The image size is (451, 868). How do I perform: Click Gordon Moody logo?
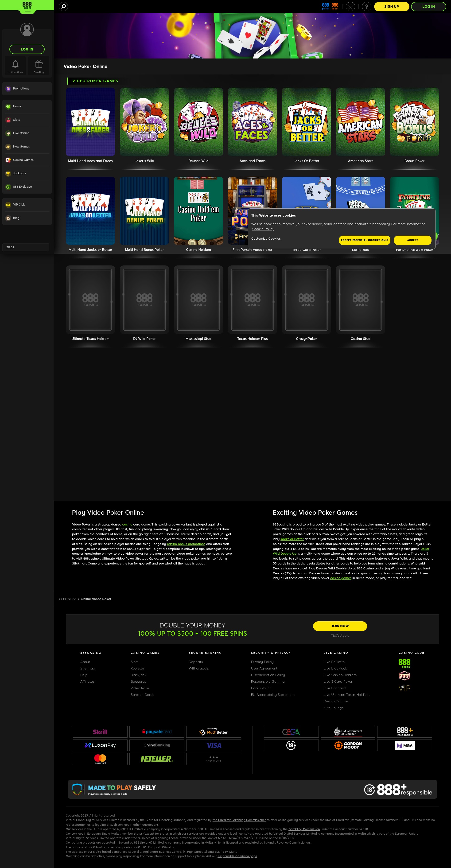click(348, 745)
